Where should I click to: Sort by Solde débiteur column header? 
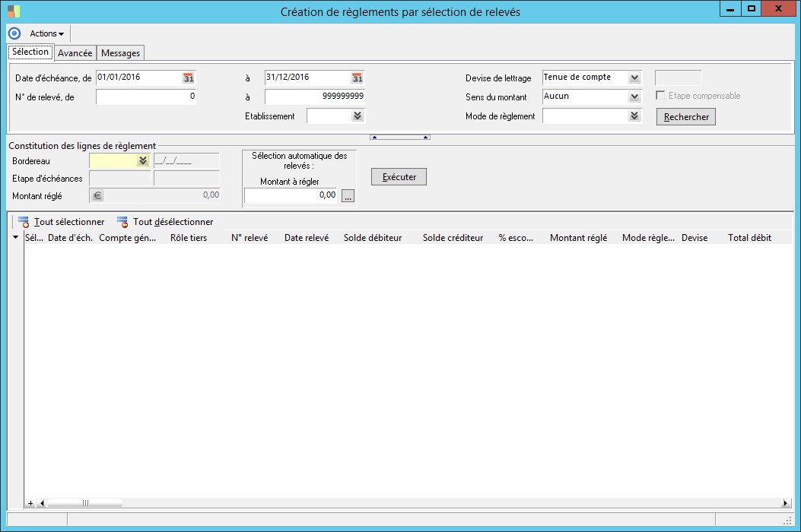point(373,238)
